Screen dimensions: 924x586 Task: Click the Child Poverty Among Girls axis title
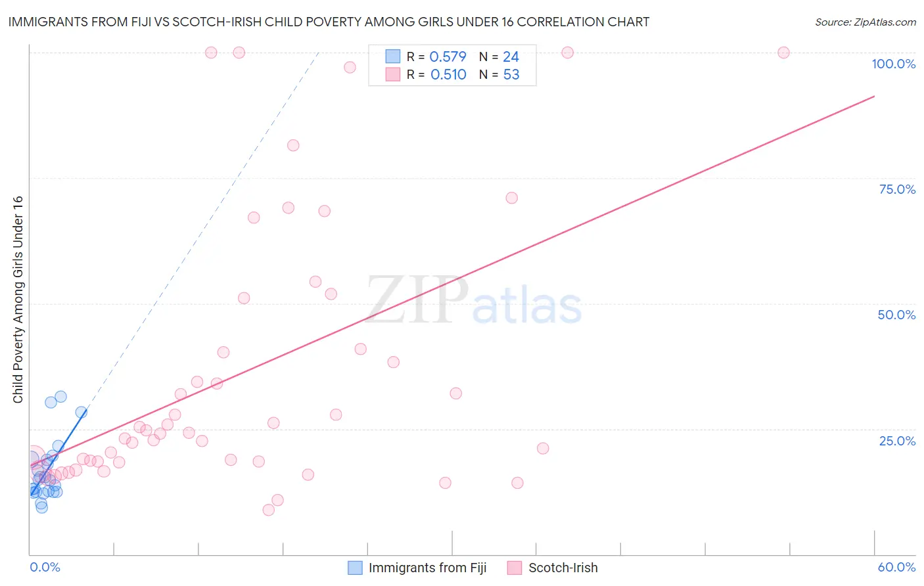click(x=18, y=300)
